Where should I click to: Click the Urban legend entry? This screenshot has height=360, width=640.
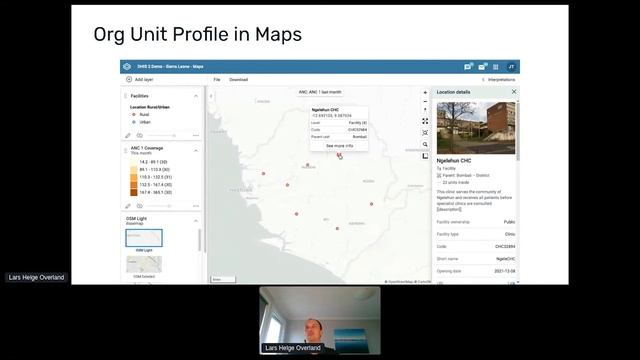point(141,122)
